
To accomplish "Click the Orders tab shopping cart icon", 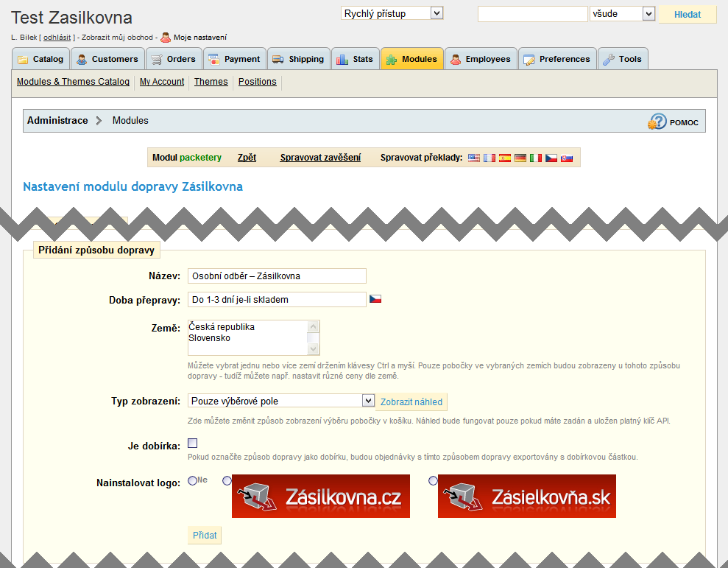I will 157,60.
